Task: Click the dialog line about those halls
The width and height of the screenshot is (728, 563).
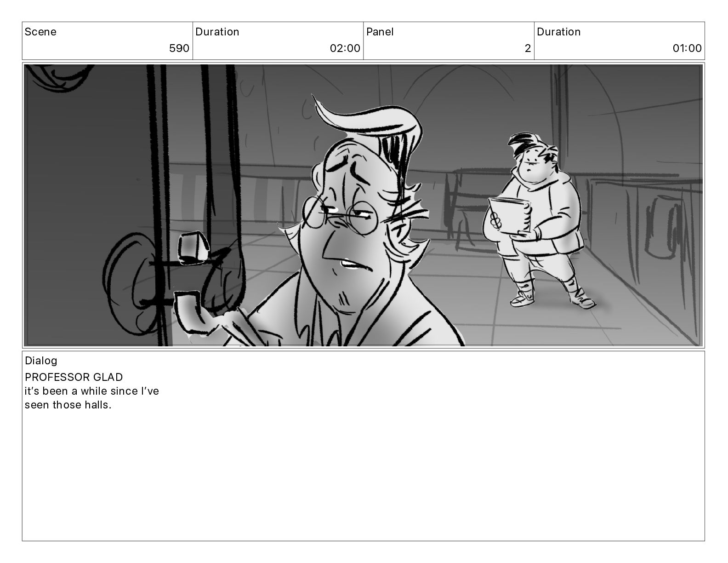Action: 92,398
